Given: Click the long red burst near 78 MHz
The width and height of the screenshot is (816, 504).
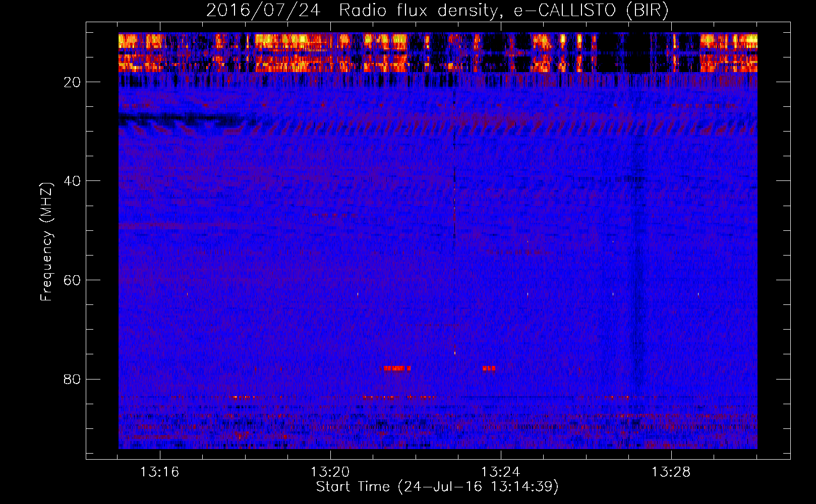Looking at the screenshot, I should point(397,368).
